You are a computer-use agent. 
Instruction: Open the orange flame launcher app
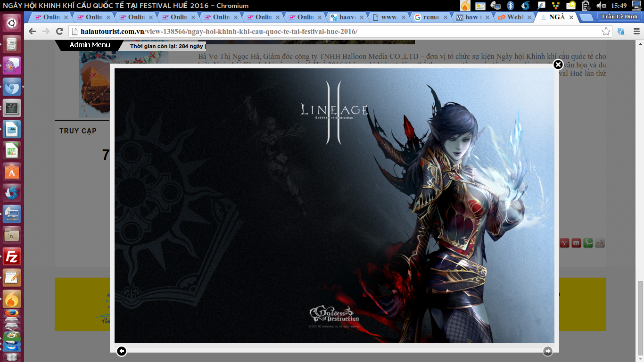pyautogui.click(x=12, y=299)
